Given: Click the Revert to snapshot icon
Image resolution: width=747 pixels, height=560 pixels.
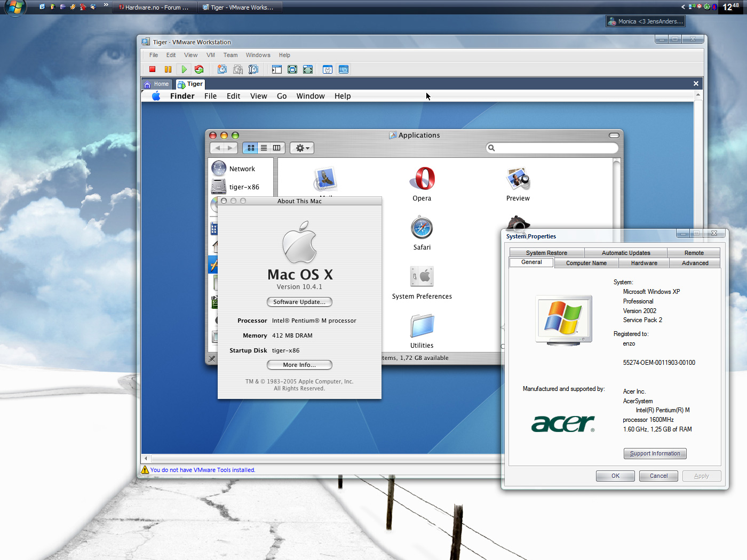Looking at the screenshot, I should click(238, 69).
